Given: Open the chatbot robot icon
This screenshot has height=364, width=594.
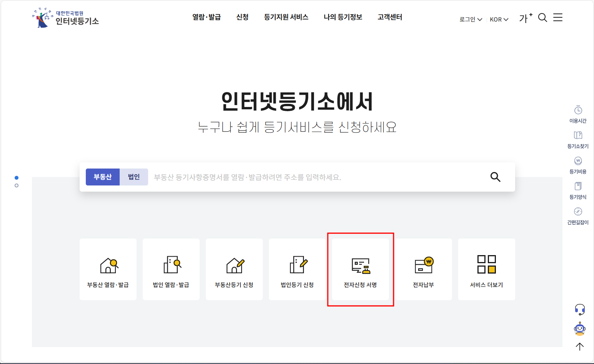Looking at the screenshot, I should [x=580, y=329].
